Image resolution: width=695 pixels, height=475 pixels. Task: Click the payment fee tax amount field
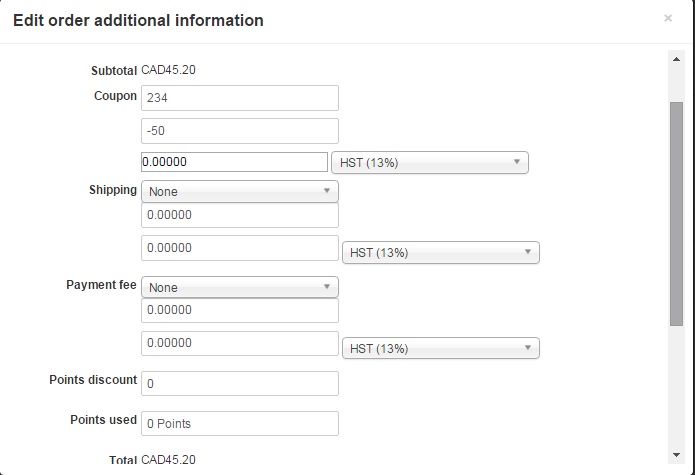240,344
